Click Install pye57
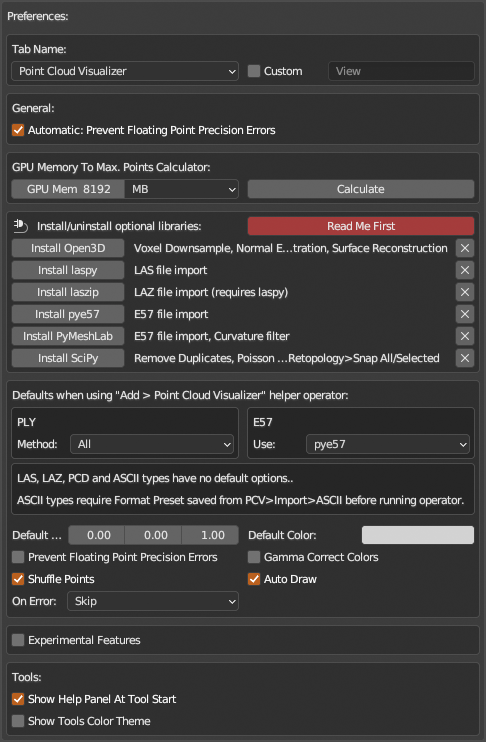 coord(68,314)
